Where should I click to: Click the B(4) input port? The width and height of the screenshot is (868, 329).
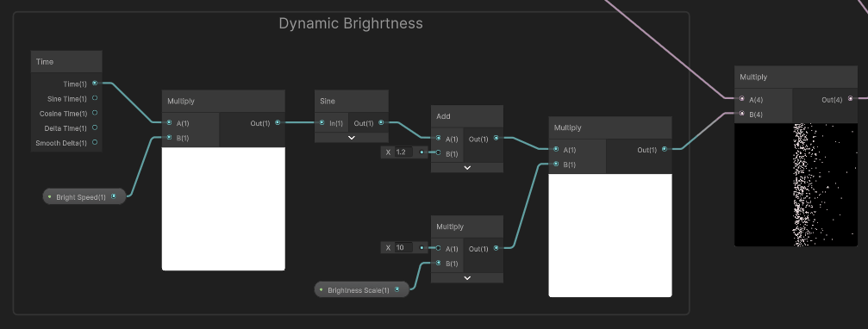coord(742,114)
